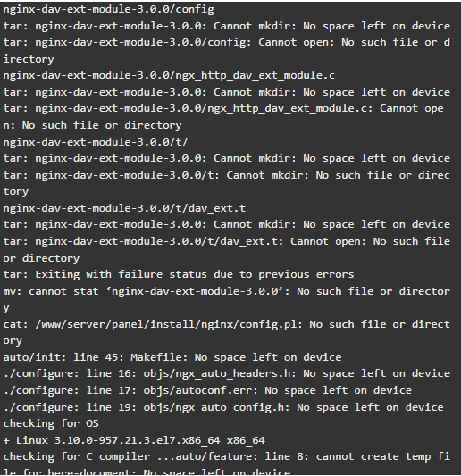The width and height of the screenshot is (461, 476).
Task: Click the 'cat: /www/server/panel/install/nginx/config.pl' line
Action: pyautogui.click(x=227, y=324)
